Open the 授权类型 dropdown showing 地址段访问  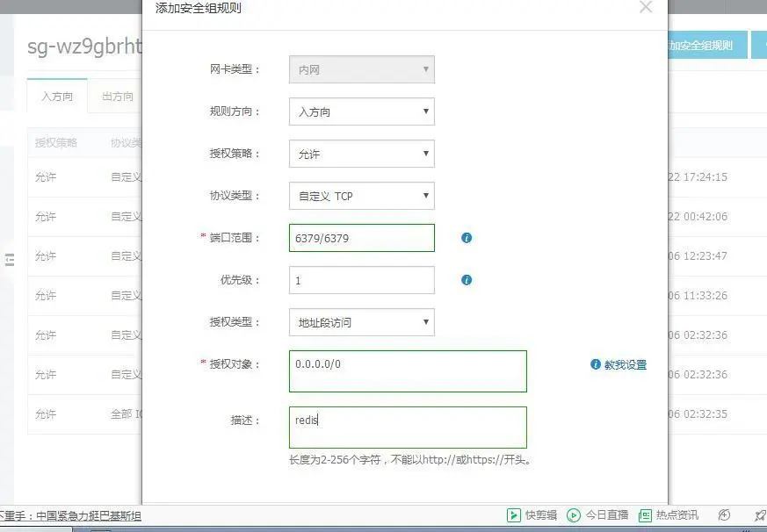point(361,322)
